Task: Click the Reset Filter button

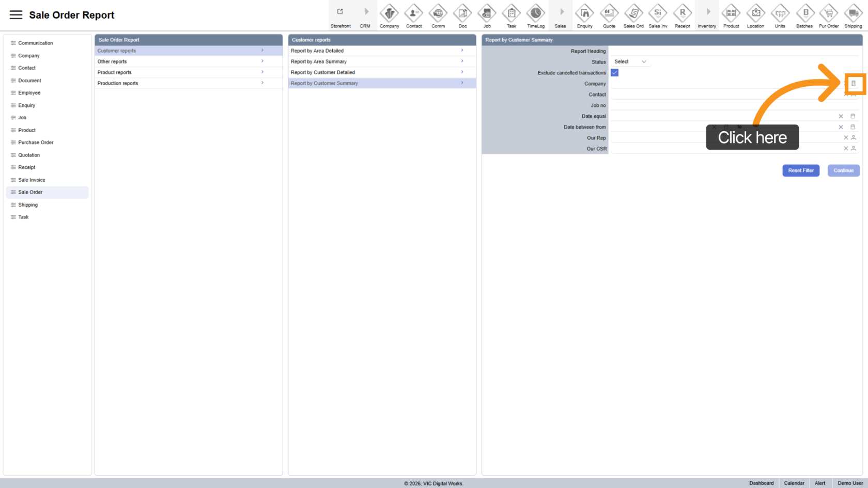Action: 800,170
